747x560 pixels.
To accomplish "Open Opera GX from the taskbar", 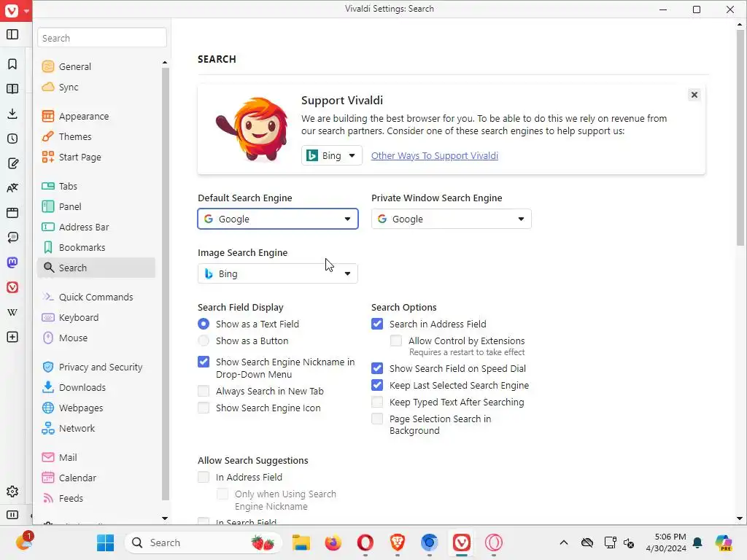I will [494, 542].
